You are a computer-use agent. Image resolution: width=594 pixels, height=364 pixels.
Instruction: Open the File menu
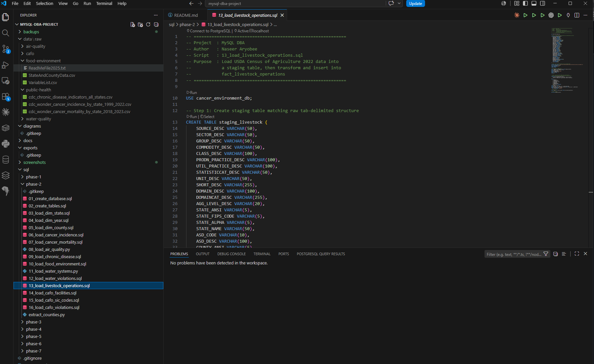(15, 3)
